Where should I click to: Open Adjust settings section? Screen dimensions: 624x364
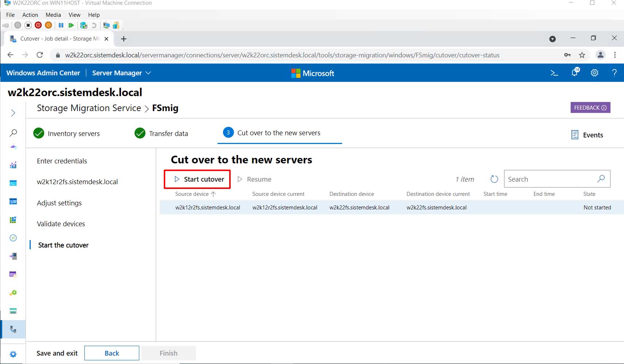point(59,203)
